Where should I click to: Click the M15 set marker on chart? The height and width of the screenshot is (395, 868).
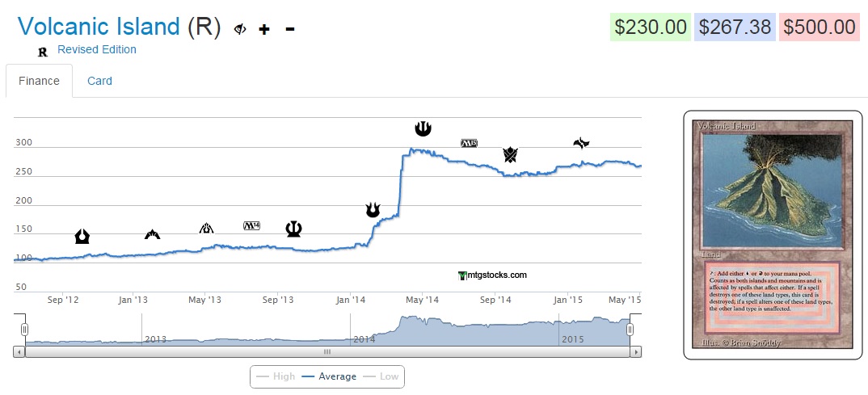(x=469, y=143)
